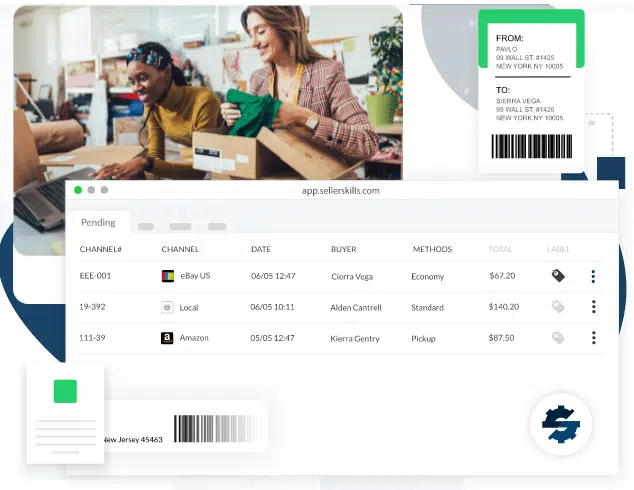Viewport: 634px width, 490px height.
Task: Print label for order EEE-001
Action: coord(558,276)
